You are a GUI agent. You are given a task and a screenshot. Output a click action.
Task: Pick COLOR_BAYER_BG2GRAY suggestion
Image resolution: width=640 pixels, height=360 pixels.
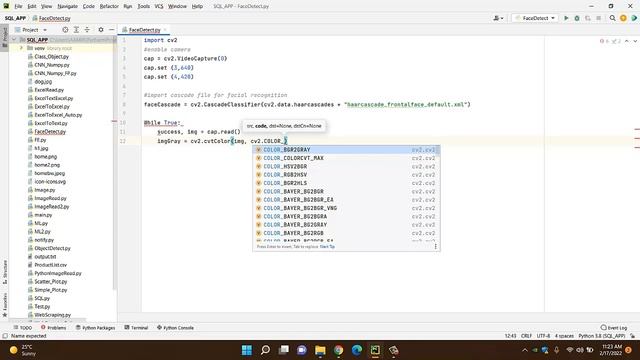coord(346,224)
